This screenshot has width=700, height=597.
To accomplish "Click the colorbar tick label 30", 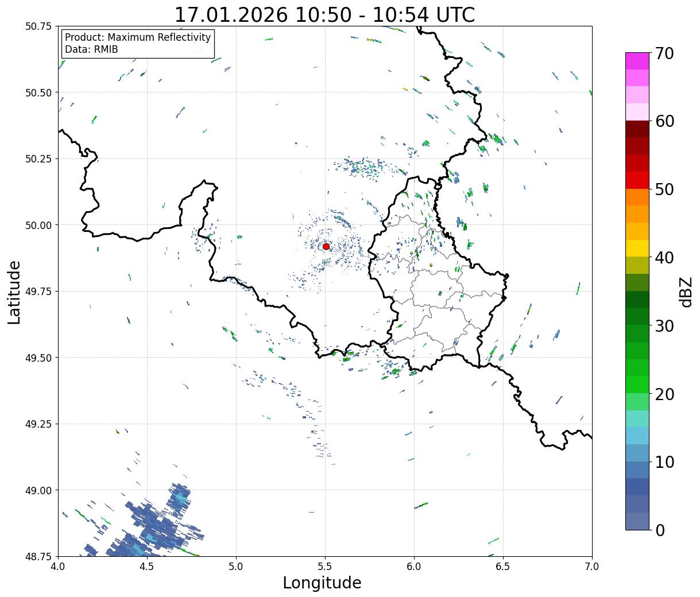I will pyautogui.click(x=664, y=326).
